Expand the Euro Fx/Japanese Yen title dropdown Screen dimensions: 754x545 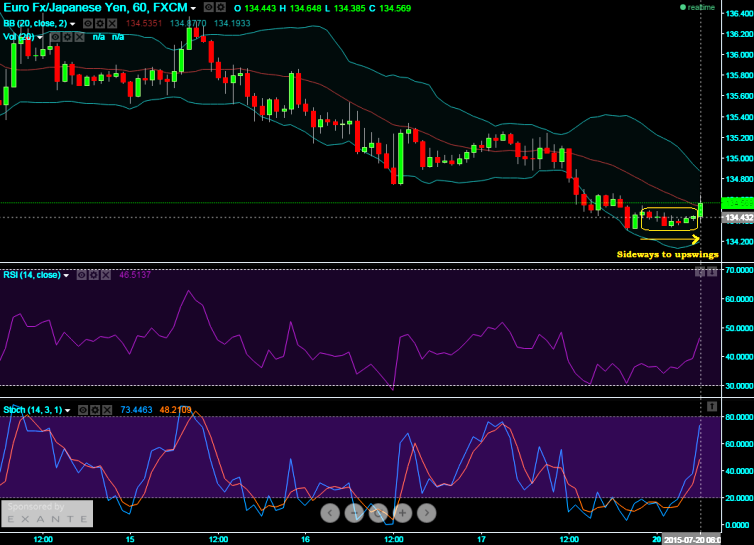(x=193, y=8)
